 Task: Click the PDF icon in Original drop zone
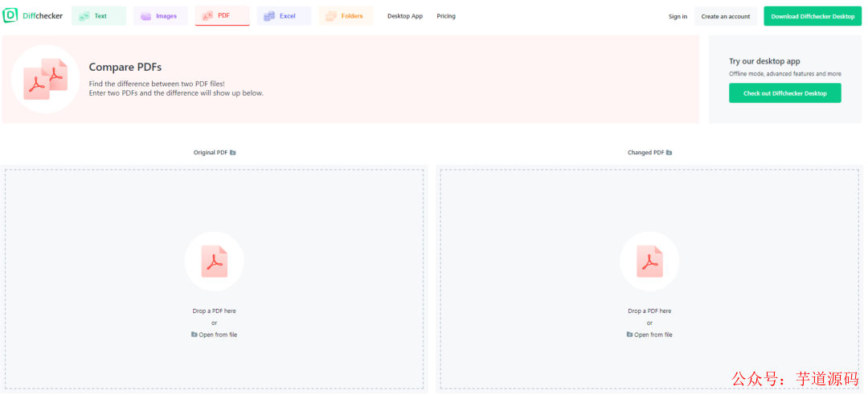point(215,261)
